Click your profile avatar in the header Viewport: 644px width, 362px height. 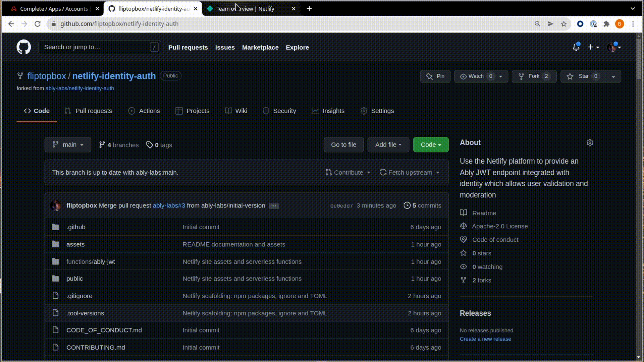612,47
